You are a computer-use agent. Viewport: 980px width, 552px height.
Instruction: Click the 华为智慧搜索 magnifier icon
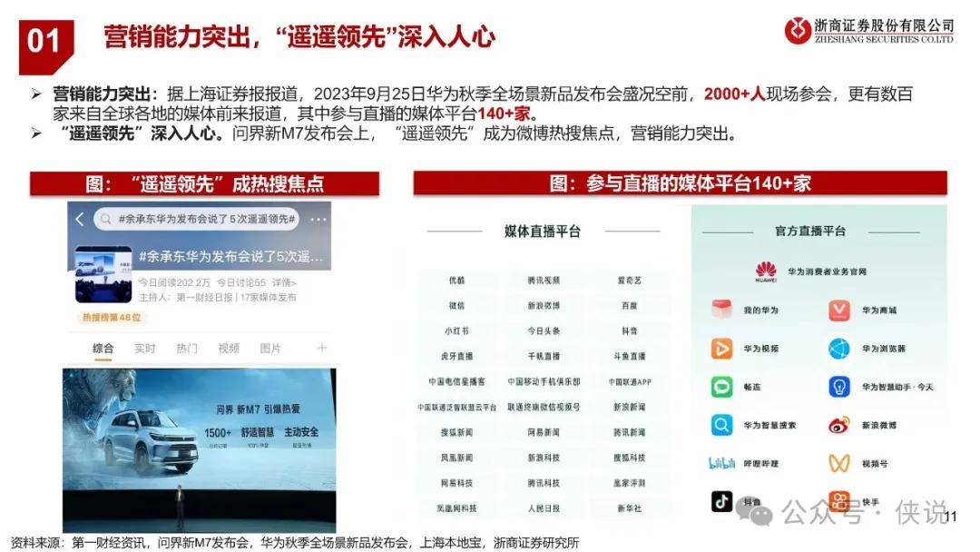click(722, 425)
